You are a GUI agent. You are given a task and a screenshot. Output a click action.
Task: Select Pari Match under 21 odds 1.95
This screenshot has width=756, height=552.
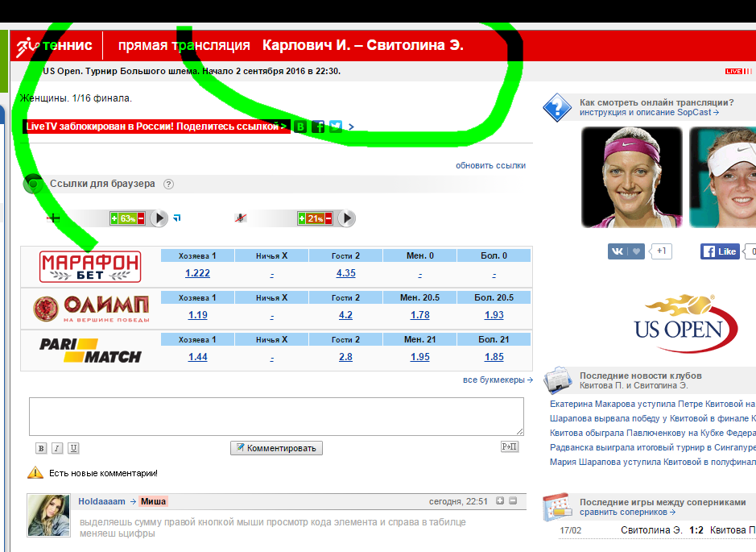(420, 357)
